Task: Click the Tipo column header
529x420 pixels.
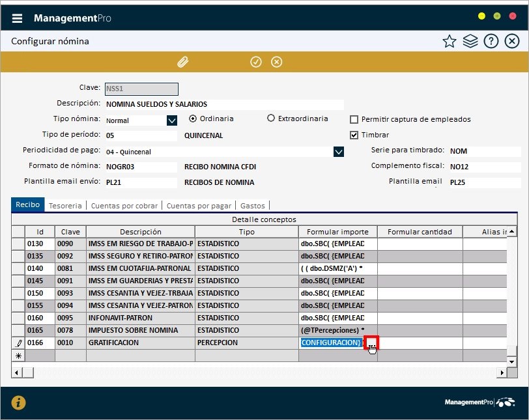Action: (247, 232)
